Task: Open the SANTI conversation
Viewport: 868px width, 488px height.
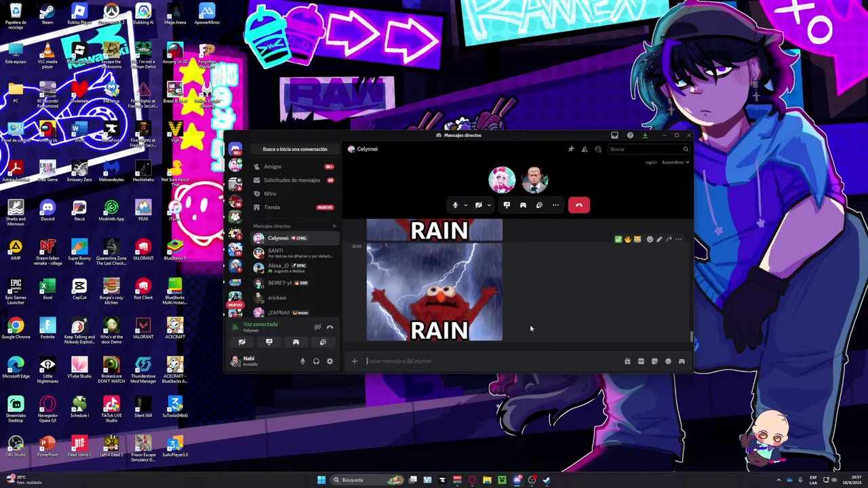Action: [294, 253]
